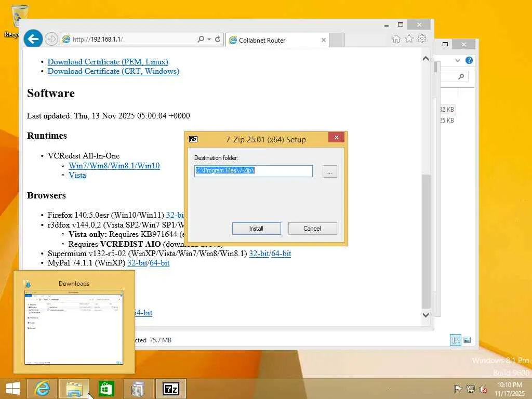The width and height of the screenshot is (532, 399).
Task: Click the 7-Zip taskbar button
Action: coord(170,389)
